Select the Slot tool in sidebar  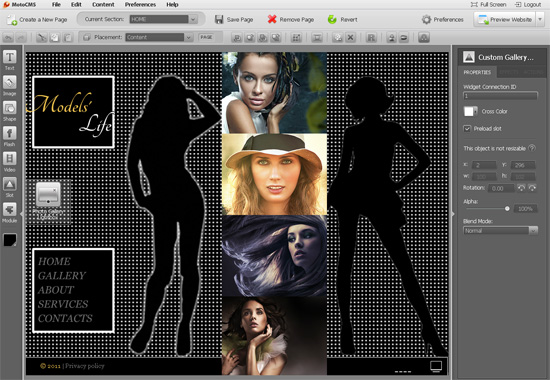pos(9,187)
